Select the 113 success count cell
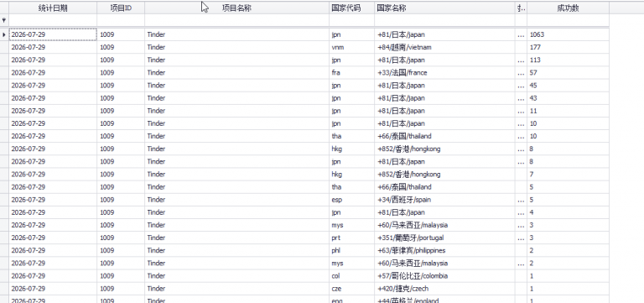The image size is (644, 303). pos(568,60)
